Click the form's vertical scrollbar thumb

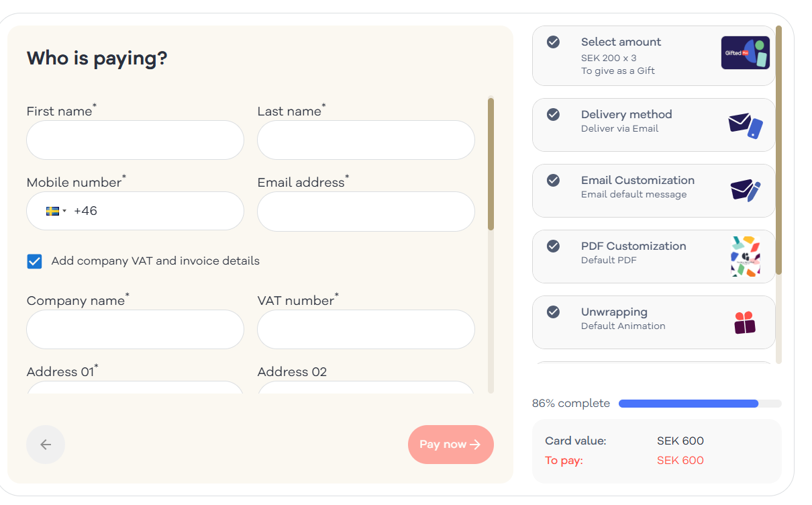(491, 165)
